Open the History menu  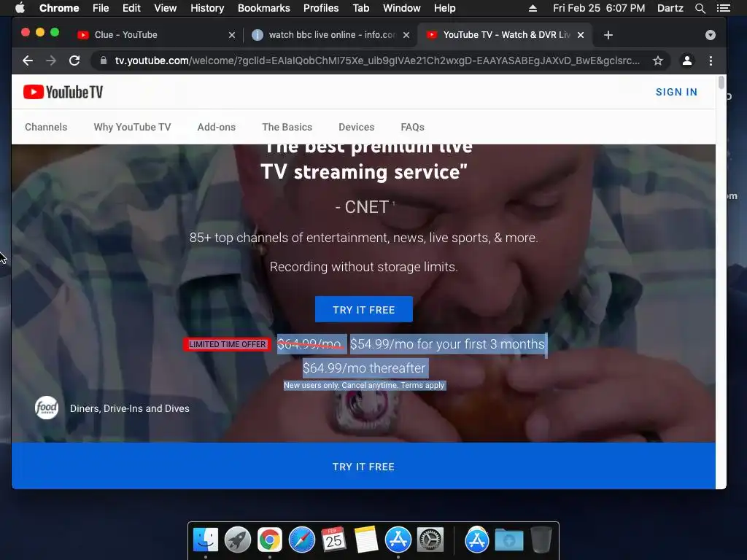[206, 8]
